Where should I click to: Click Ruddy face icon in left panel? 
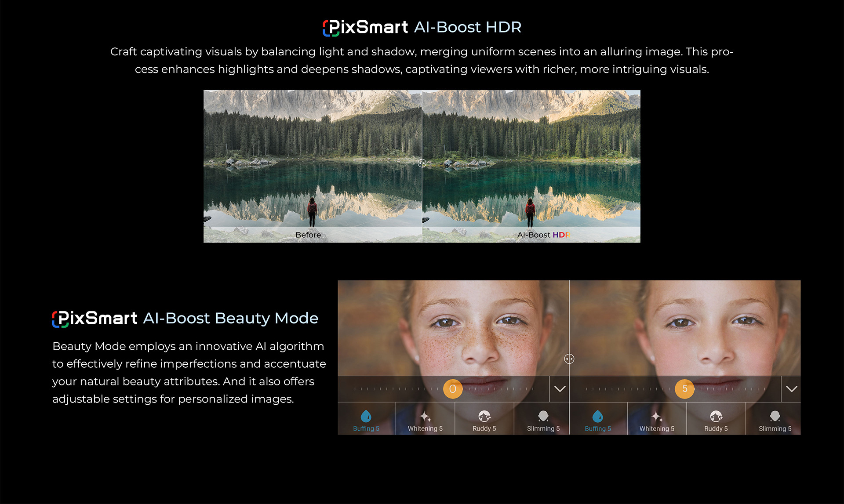pos(484,416)
